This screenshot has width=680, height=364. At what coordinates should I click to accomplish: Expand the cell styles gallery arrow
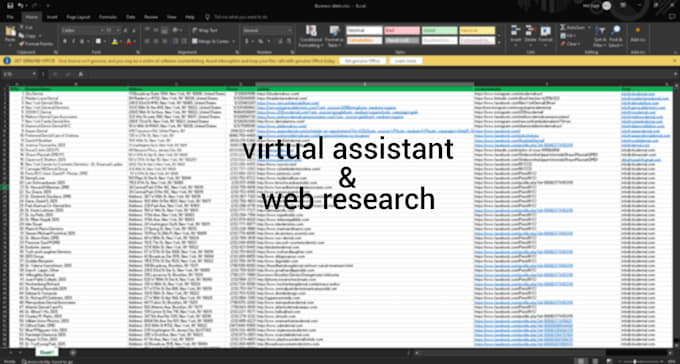coord(499,43)
